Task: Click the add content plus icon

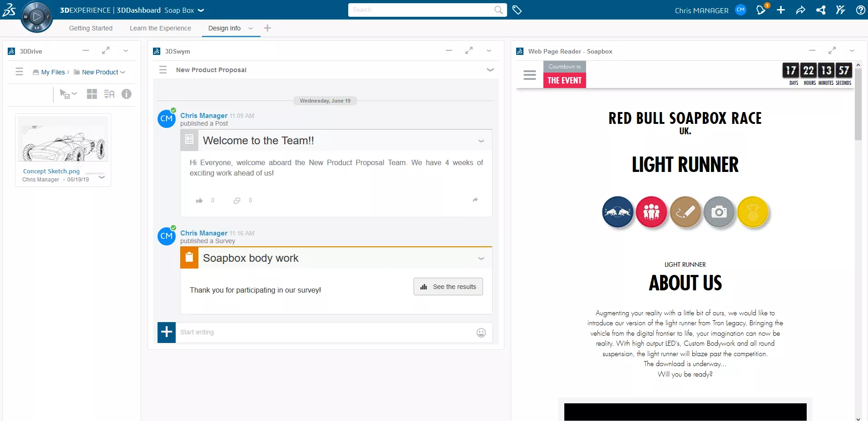Action: (781, 10)
